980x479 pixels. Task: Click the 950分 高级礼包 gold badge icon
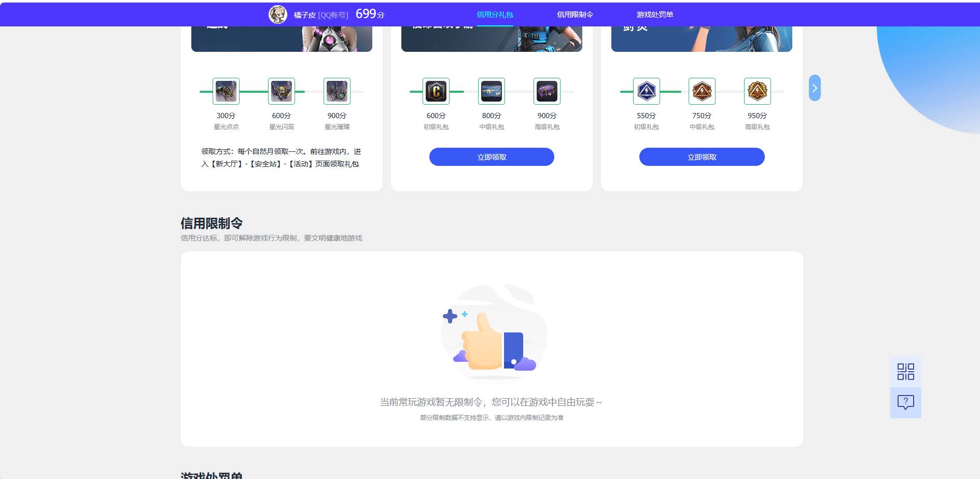coord(758,91)
